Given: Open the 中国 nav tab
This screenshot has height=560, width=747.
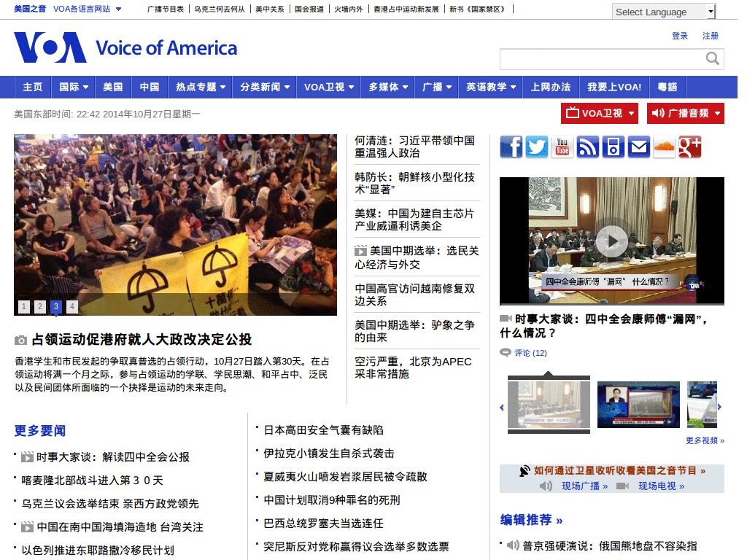Looking at the screenshot, I should click(x=150, y=87).
